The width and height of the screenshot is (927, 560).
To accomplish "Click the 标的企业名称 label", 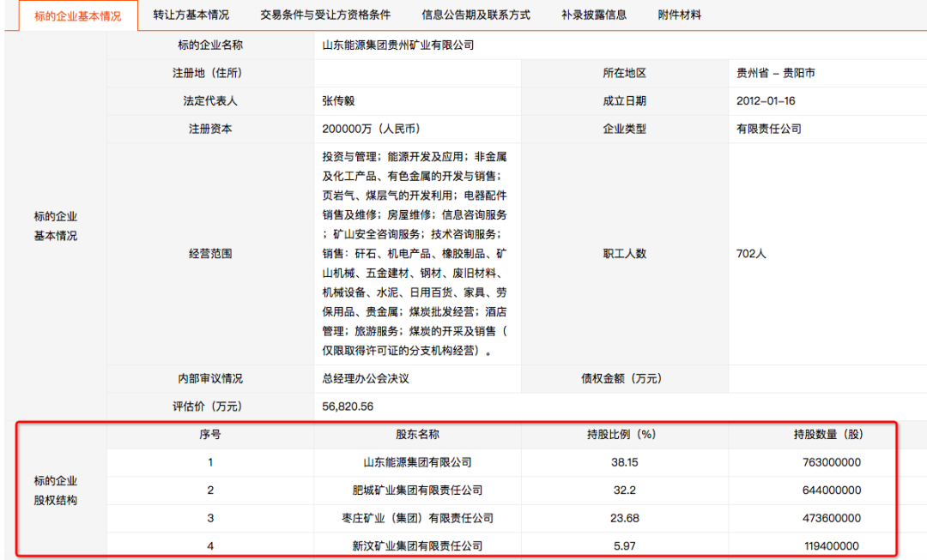I will [210, 45].
